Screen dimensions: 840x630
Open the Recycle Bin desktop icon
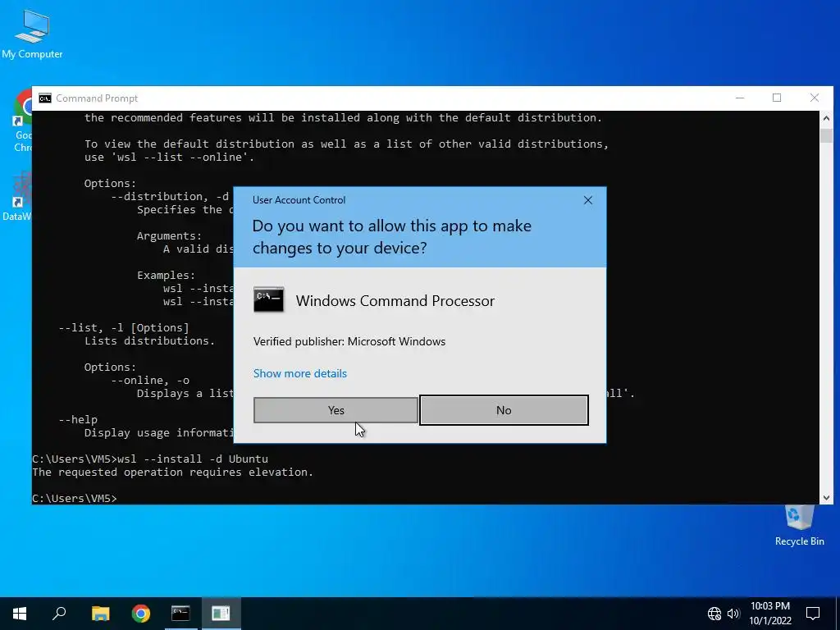799,525
